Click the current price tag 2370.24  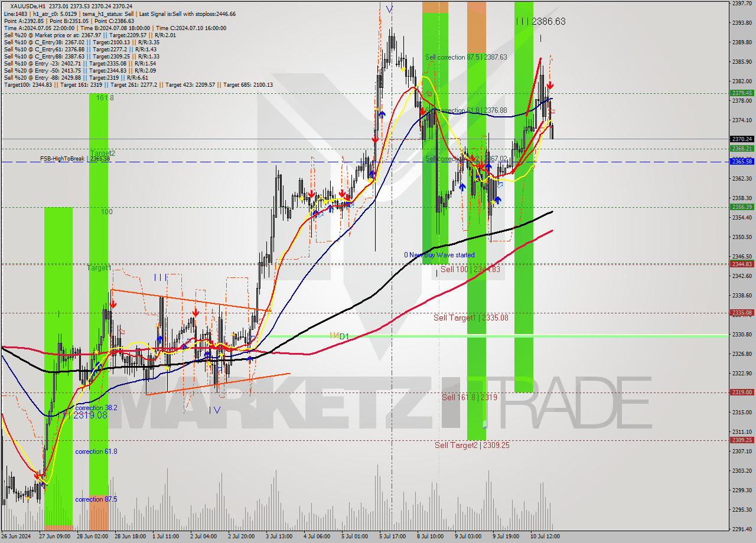(x=742, y=139)
